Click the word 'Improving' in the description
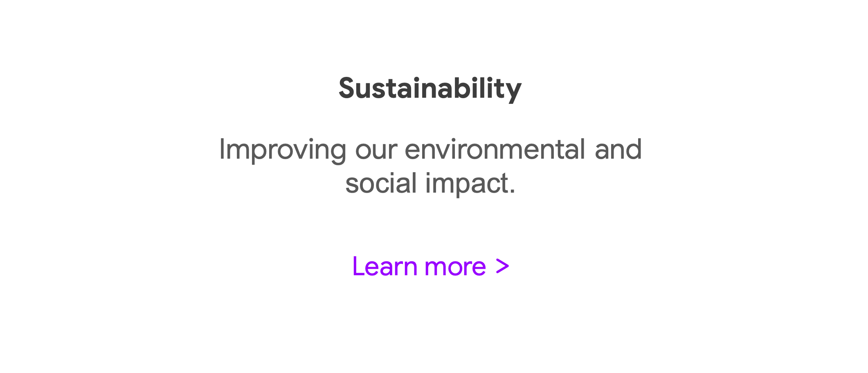The image size is (868, 373). [283, 150]
